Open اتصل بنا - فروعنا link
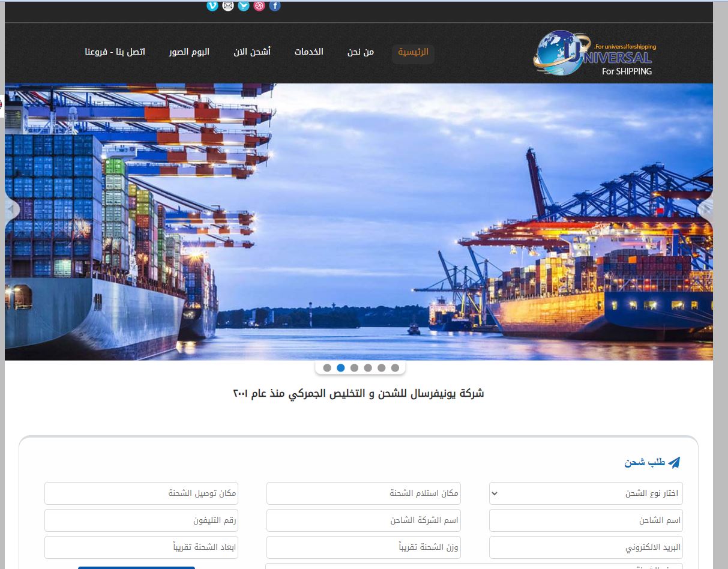Image resolution: width=728 pixels, height=569 pixels. point(115,52)
